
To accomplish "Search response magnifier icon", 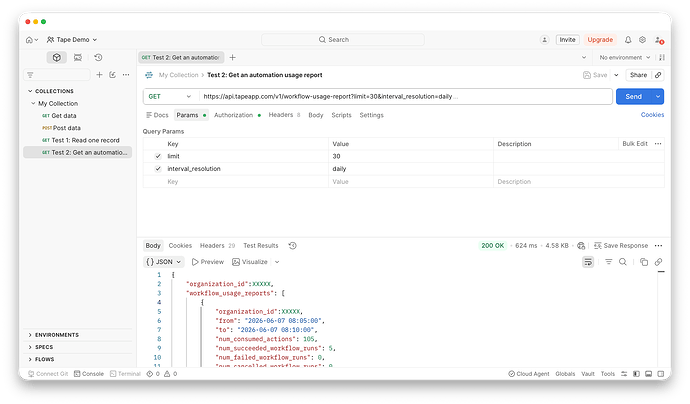I will click(623, 262).
